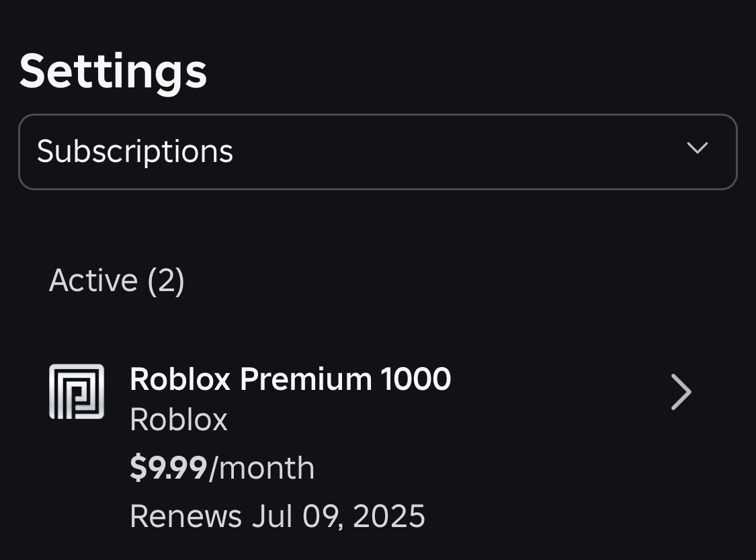Click the down arrow in Subscriptions selector
Image resolution: width=756 pixels, height=560 pixels.
click(x=697, y=148)
